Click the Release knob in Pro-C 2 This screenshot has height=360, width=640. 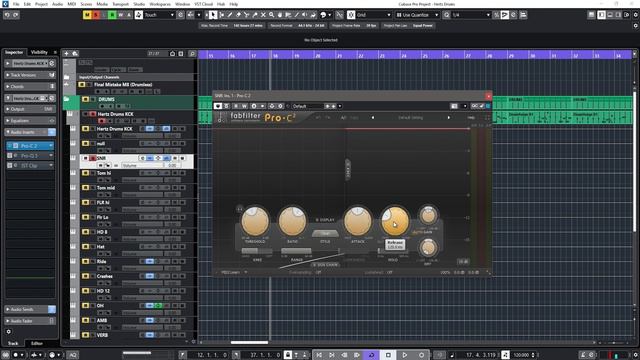395,221
